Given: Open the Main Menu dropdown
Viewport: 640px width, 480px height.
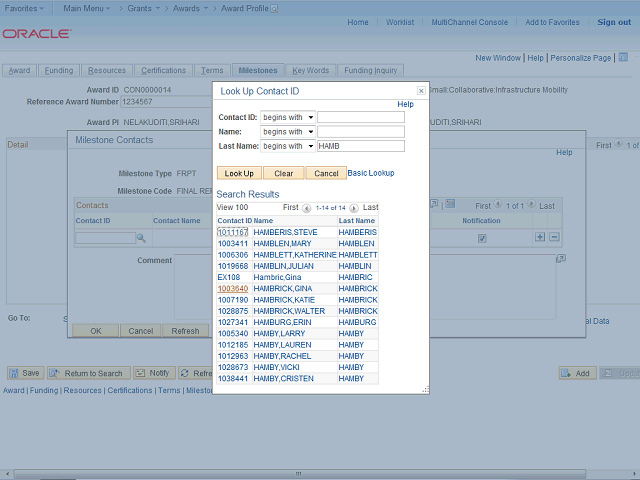Looking at the screenshot, I should click(85, 8).
